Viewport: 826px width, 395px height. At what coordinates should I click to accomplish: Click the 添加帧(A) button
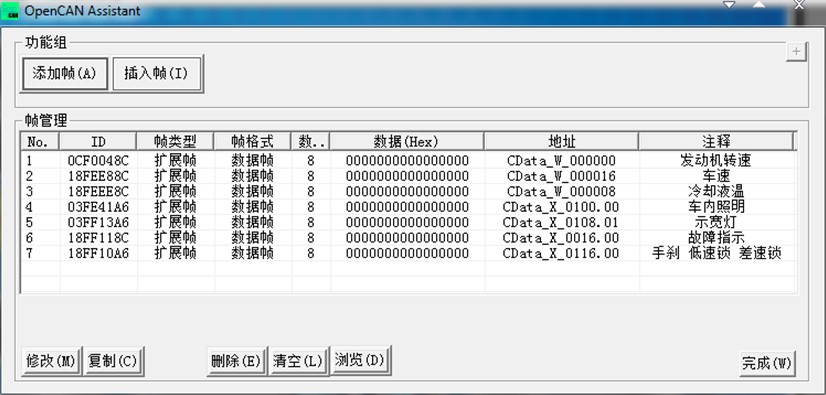coord(65,74)
